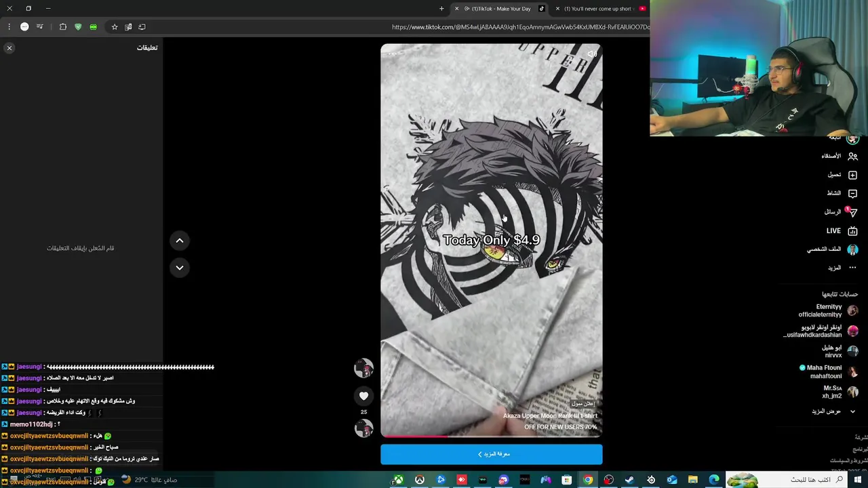Open the Friends (الأصدقاء) sidebar icon
The image size is (868, 488).
tap(852, 156)
